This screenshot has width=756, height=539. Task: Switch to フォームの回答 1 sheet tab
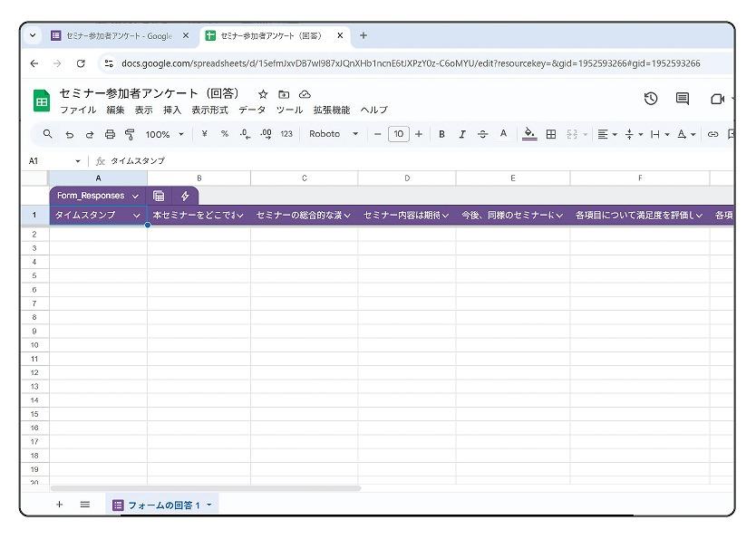click(x=162, y=505)
